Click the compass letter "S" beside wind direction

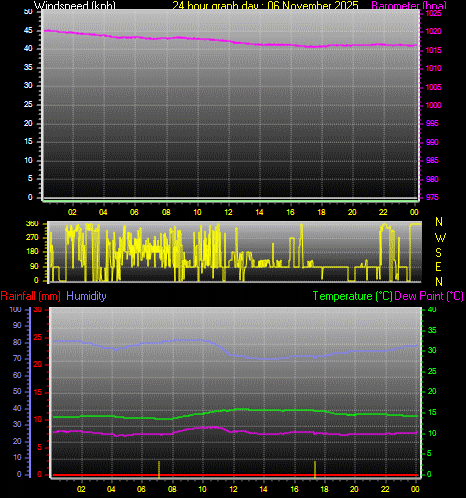click(x=439, y=253)
